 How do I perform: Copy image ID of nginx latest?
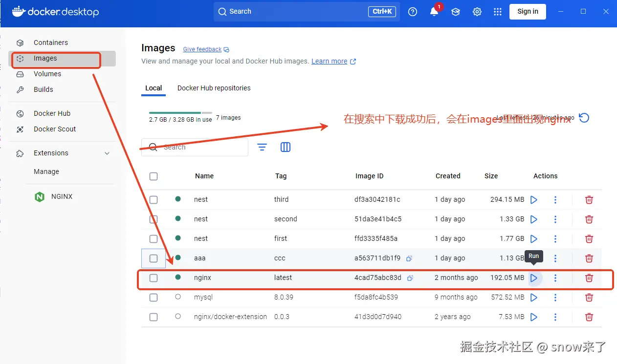click(410, 278)
